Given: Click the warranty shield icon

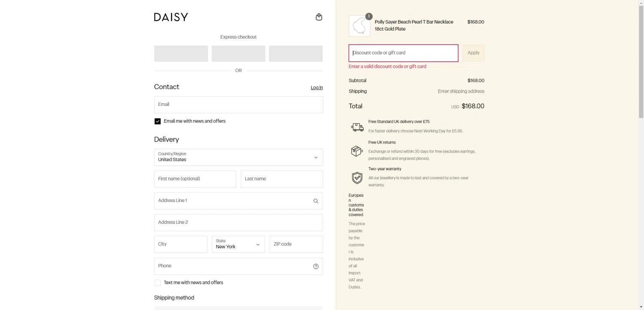Looking at the screenshot, I should click(x=357, y=178).
